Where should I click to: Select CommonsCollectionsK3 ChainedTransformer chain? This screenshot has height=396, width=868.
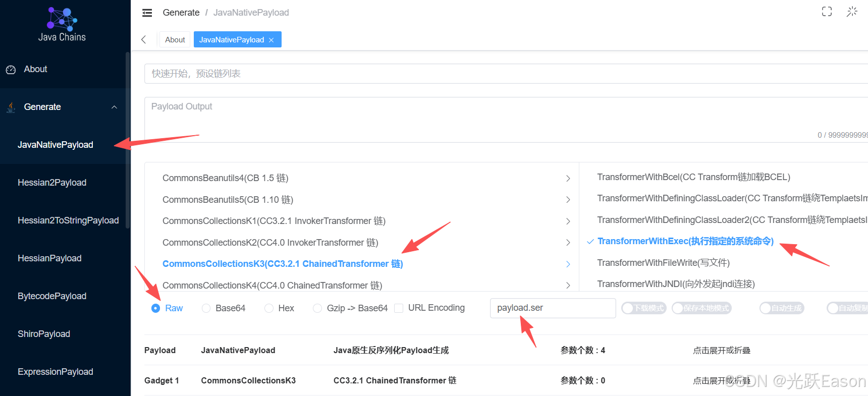click(283, 264)
